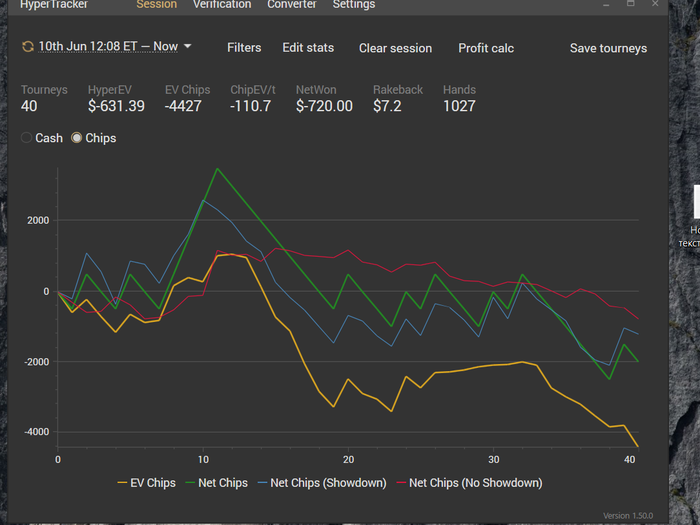The width and height of the screenshot is (700, 525).
Task: Select the Chips radio button
Action: click(76, 138)
